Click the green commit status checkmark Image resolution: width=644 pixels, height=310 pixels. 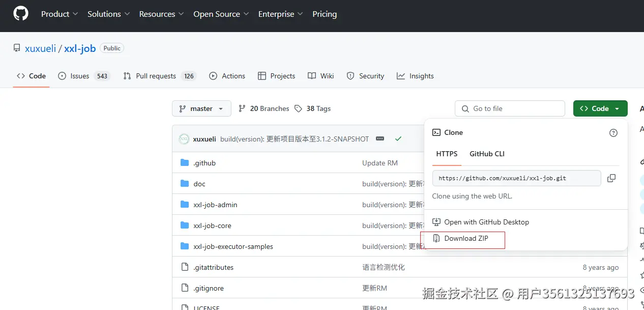tap(398, 139)
